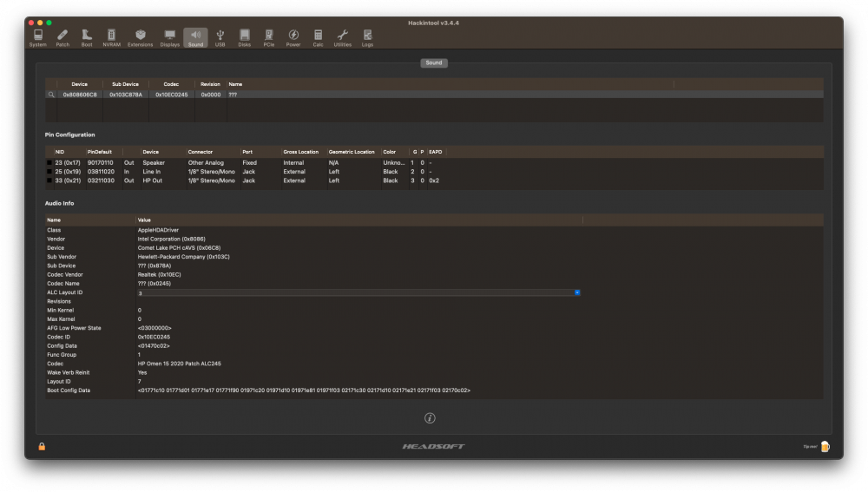The height and width of the screenshot is (492, 868).
Task: Select PinDefault value 03811020
Action: 101,172
